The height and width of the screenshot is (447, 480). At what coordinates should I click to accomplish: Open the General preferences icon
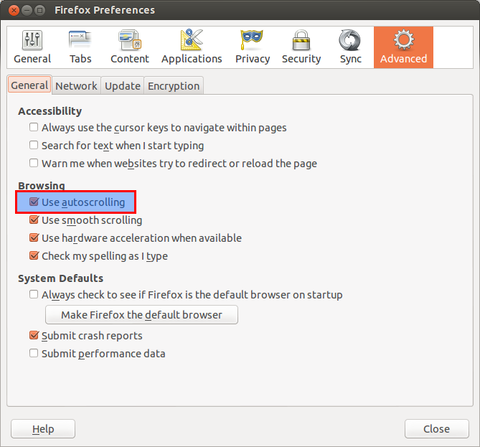[x=32, y=40]
